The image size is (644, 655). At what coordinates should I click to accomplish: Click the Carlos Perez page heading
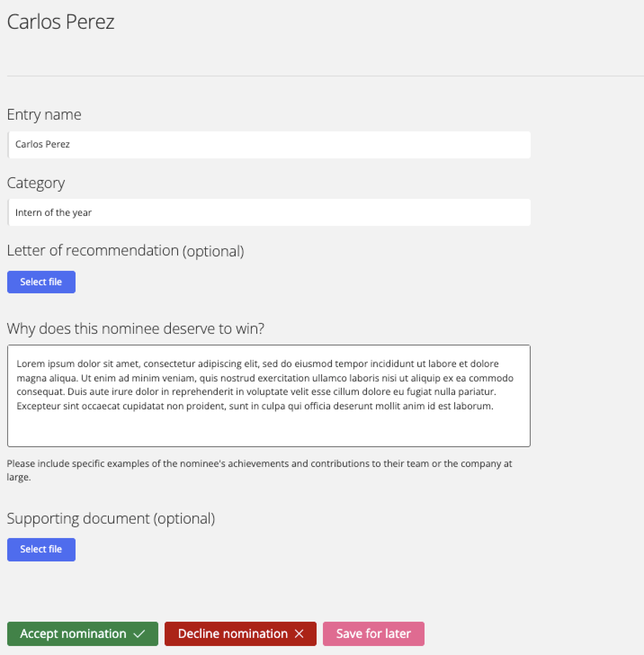click(61, 22)
